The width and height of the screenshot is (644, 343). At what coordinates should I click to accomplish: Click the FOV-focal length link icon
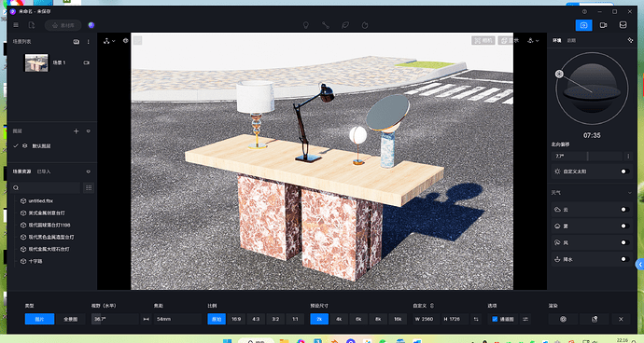coord(147,319)
